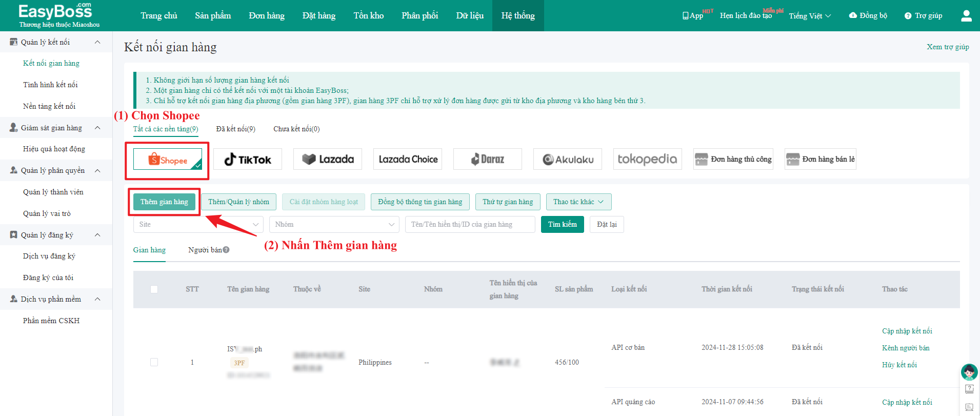The height and width of the screenshot is (416, 980).
Task: Click Kênh người bán link
Action: pos(906,348)
